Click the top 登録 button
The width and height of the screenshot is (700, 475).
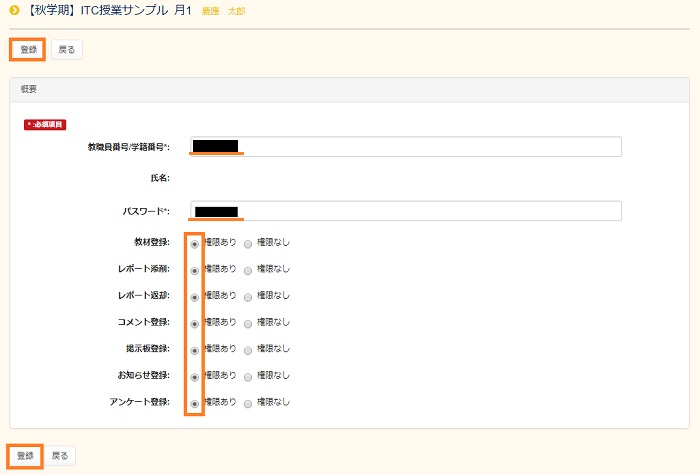pos(28,49)
